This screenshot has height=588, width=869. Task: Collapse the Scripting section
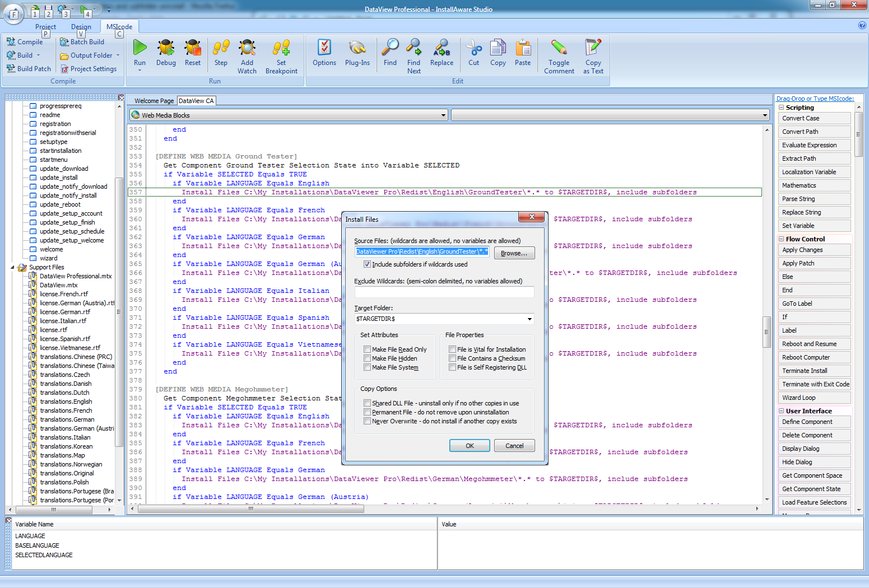pyautogui.click(x=782, y=108)
